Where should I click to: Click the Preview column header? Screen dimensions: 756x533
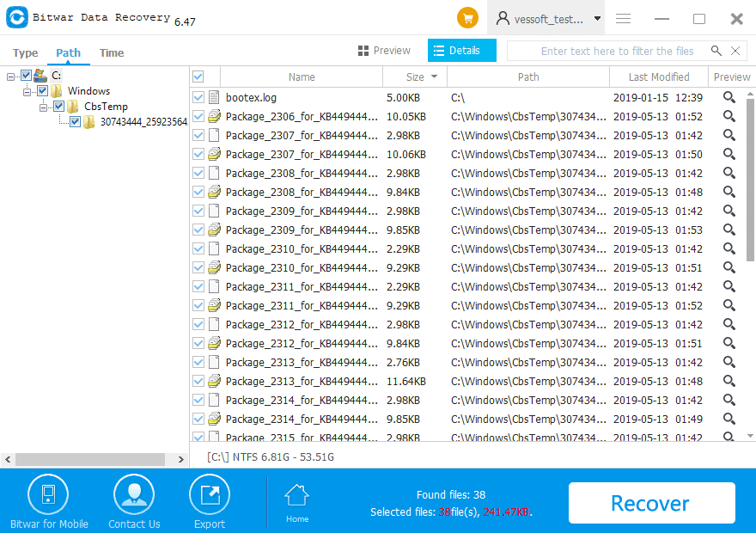click(x=731, y=77)
